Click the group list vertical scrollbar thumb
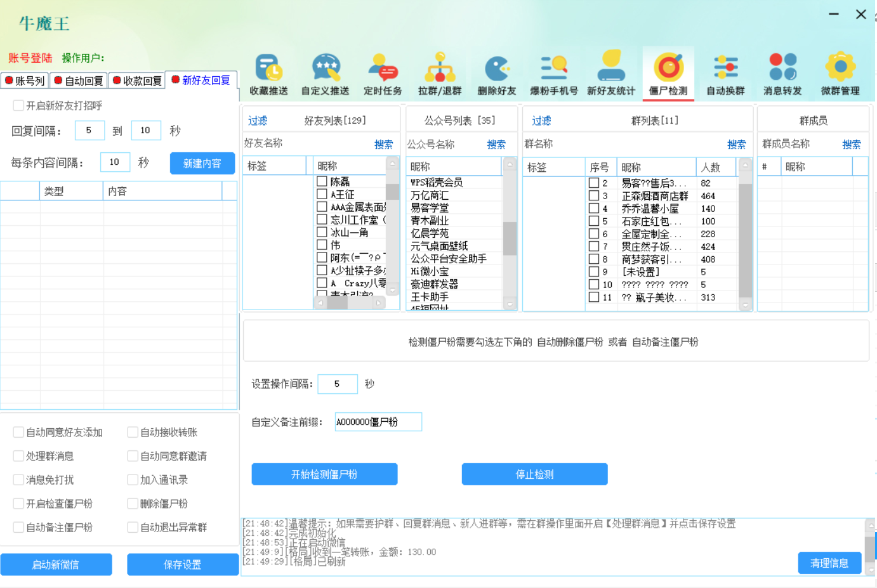 [746, 241]
